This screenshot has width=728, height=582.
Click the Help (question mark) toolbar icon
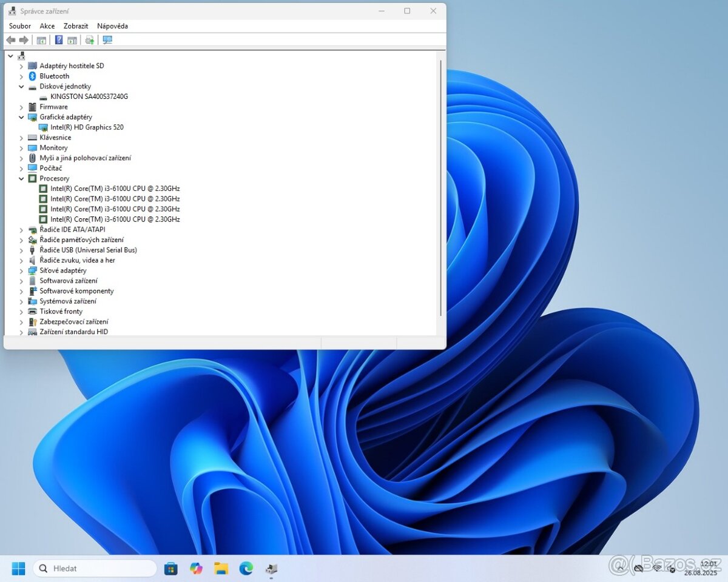59,40
